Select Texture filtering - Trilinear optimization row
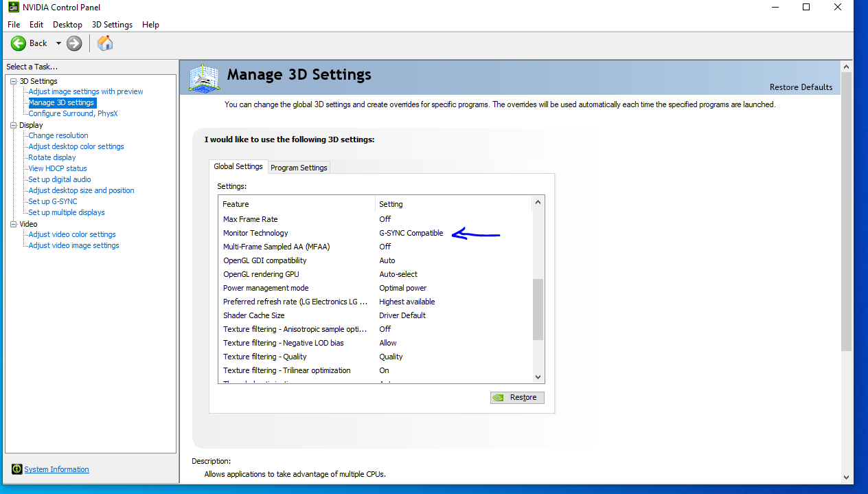868x494 pixels. coord(375,370)
